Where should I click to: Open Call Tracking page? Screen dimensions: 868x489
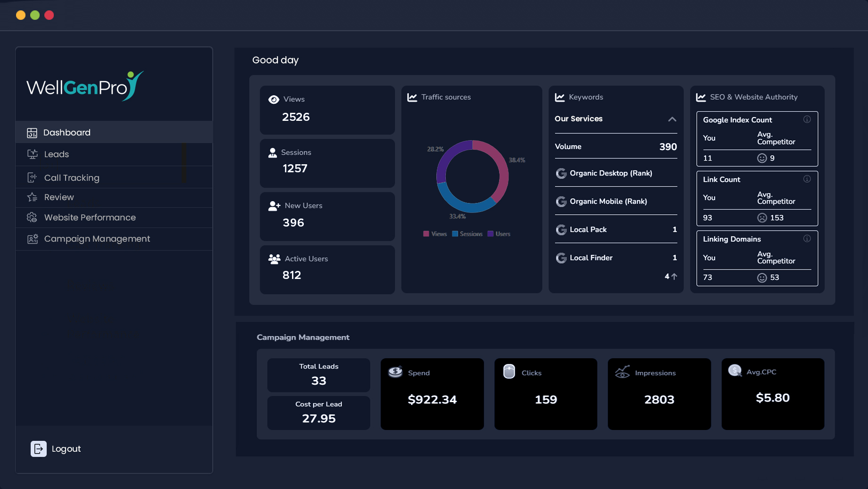click(114, 177)
